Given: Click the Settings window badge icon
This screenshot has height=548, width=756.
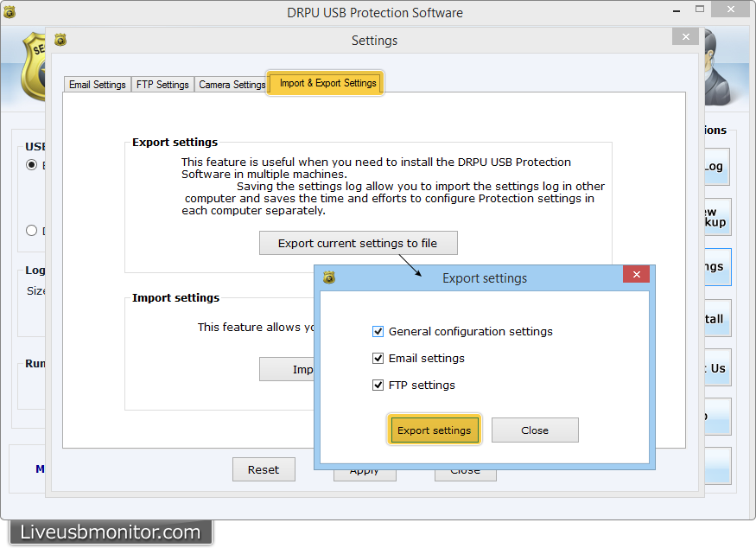Looking at the screenshot, I should [x=60, y=40].
